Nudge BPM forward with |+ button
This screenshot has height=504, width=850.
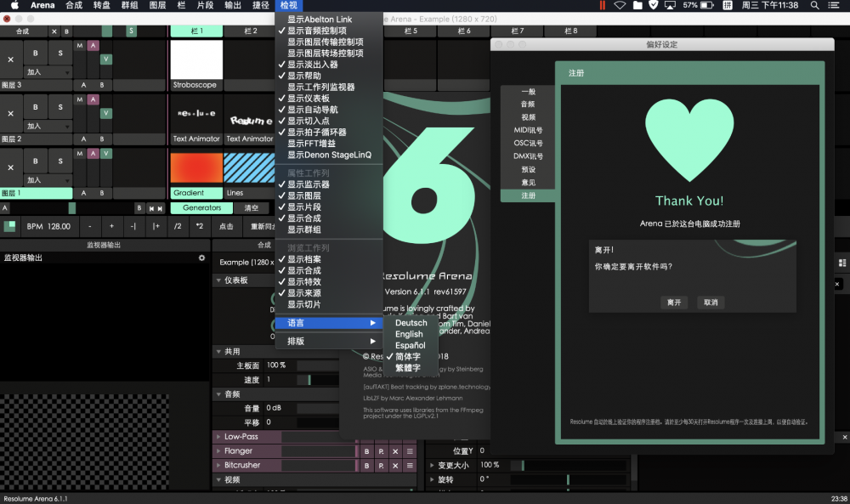(x=156, y=226)
